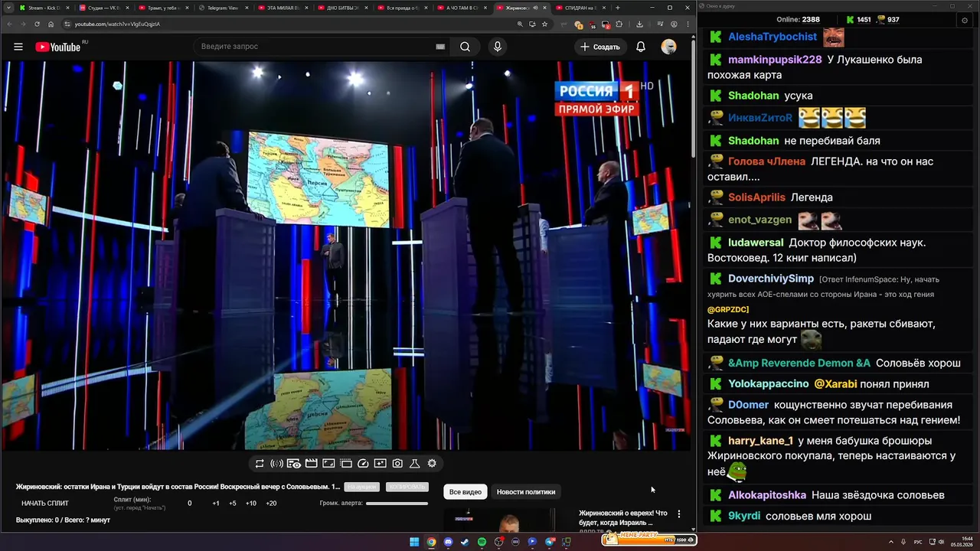
Task: Switch to the Студия — VK browser tab
Action: [x=104, y=8]
